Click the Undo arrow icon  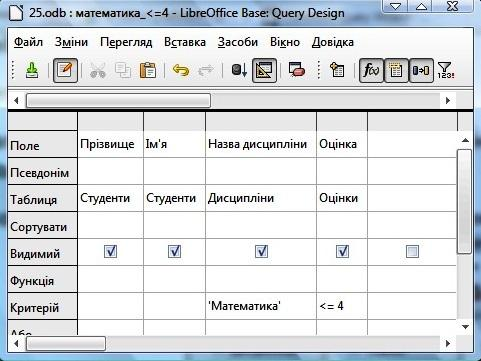tap(181, 70)
